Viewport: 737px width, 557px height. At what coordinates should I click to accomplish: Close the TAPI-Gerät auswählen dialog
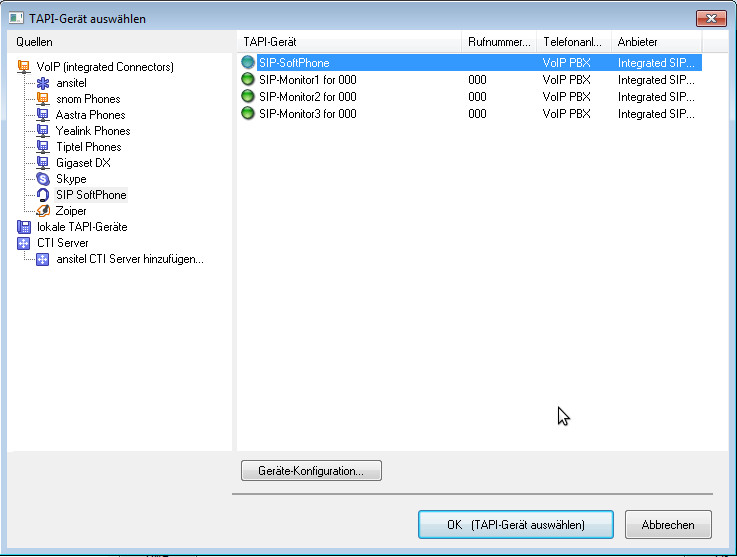(x=711, y=18)
